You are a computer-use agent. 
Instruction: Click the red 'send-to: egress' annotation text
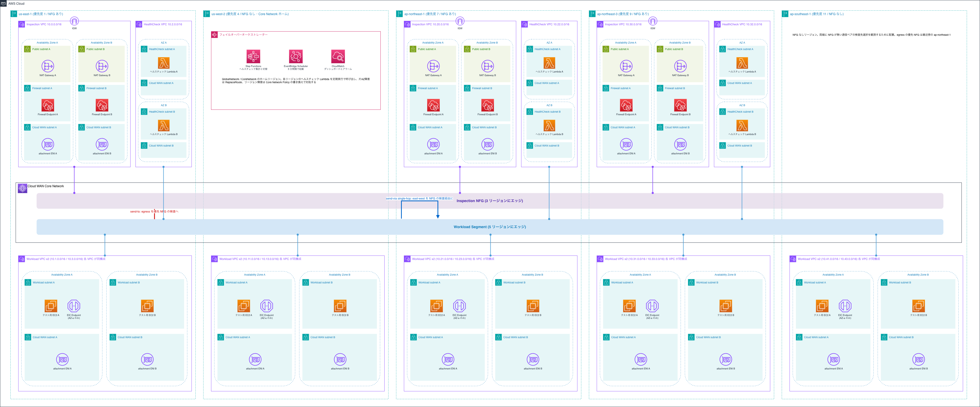(154, 211)
